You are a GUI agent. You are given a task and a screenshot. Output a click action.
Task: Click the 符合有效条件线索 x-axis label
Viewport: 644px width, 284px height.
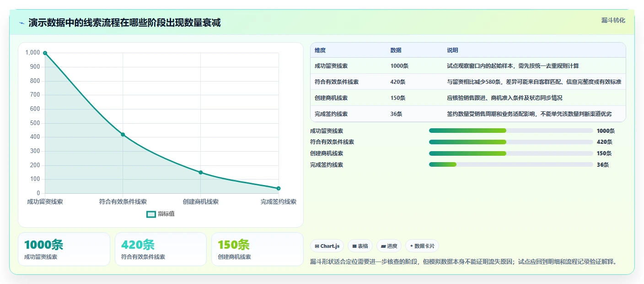tap(123, 202)
